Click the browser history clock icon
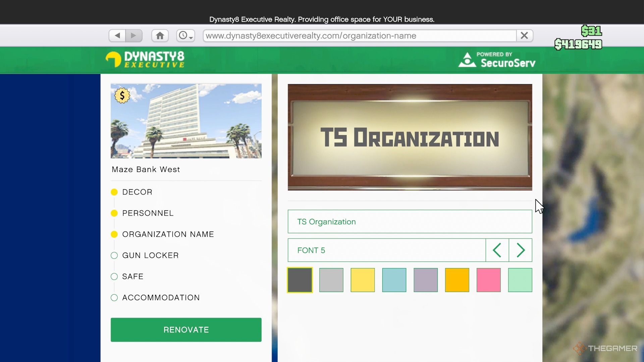 click(185, 35)
